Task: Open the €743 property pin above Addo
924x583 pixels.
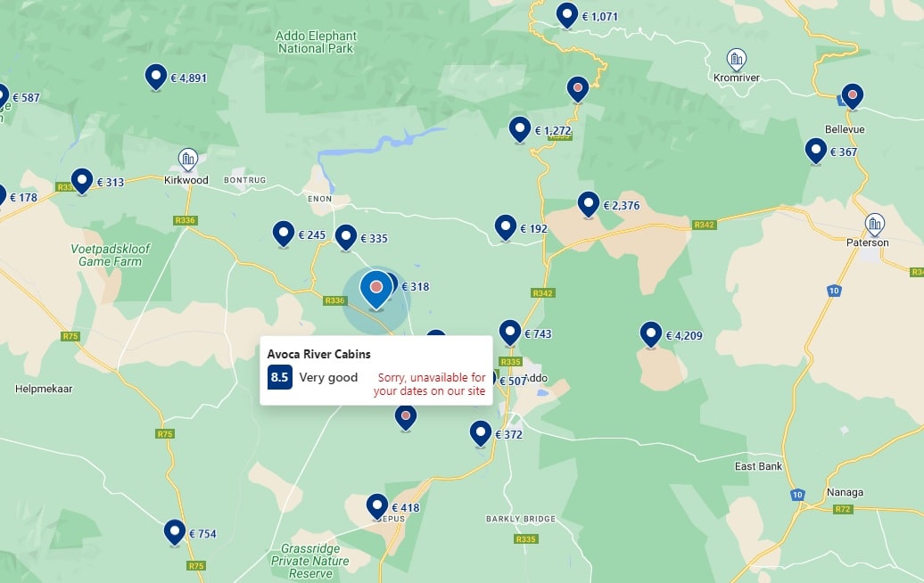Action: (x=510, y=332)
